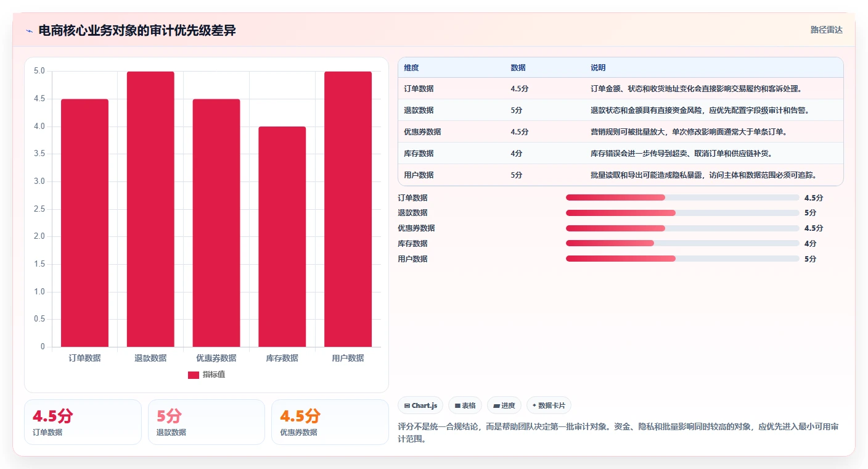Click description starting 退款状态和金额

click(700, 110)
